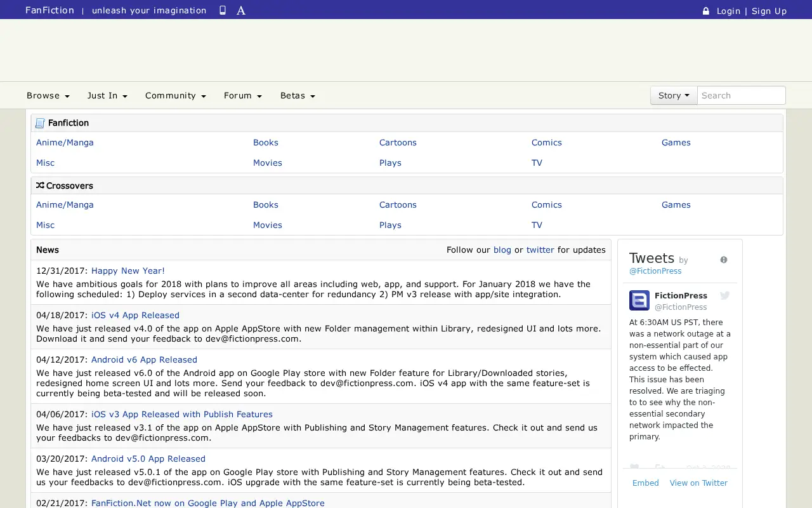Tap the mobile version phone icon

click(x=223, y=10)
